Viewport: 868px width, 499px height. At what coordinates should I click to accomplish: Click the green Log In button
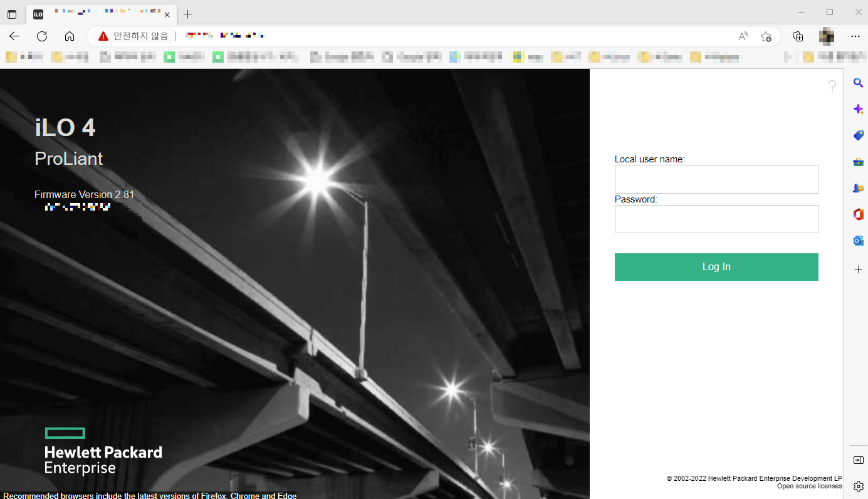coord(716,267)
